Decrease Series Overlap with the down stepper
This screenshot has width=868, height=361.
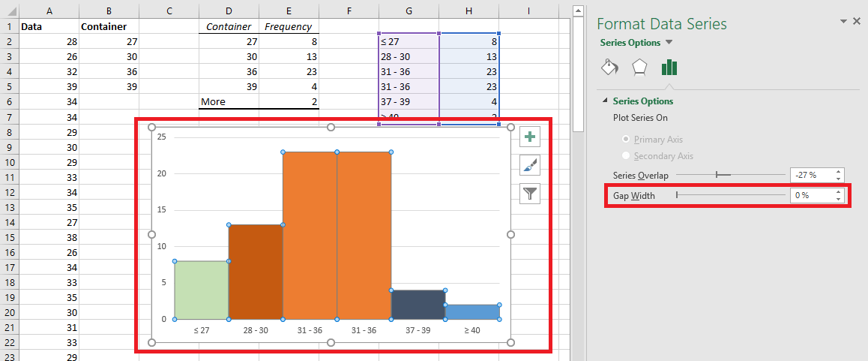[839, 178]
